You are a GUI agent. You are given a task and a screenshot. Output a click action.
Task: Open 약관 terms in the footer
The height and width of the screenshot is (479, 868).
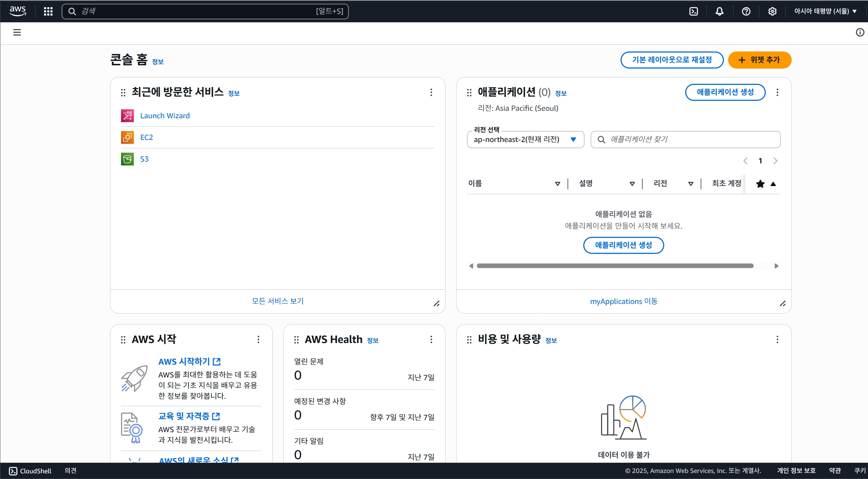click(x=835, y=470)
